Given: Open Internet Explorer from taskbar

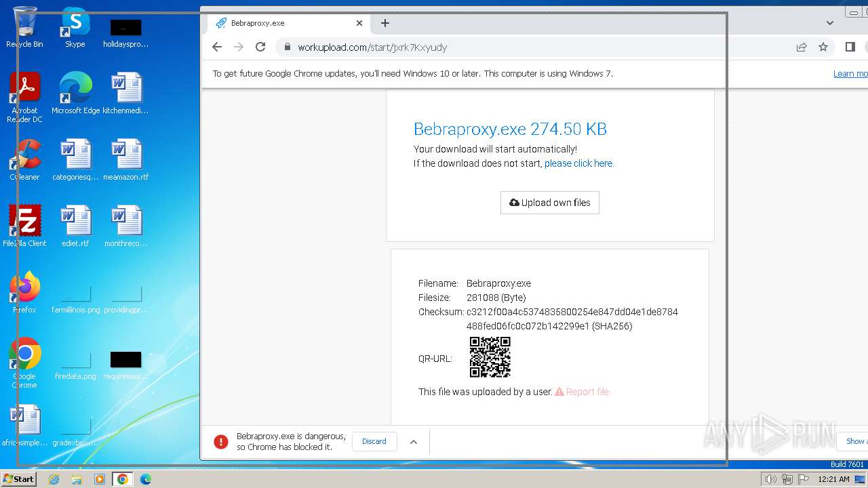Looking at the screenshot, I should tap(54, 479).
